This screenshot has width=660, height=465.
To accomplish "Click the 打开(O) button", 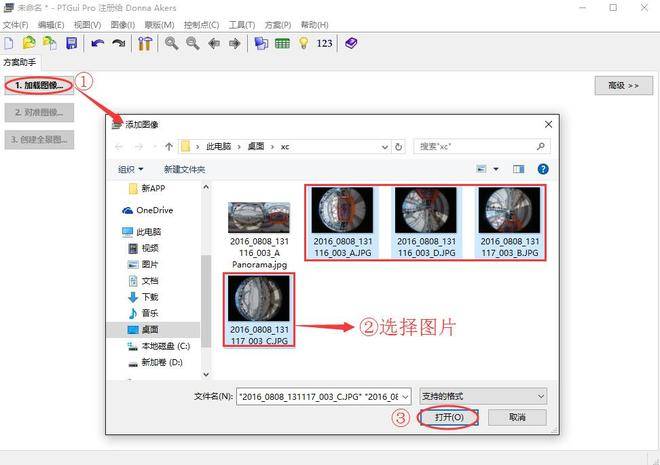I will point(449,417).
